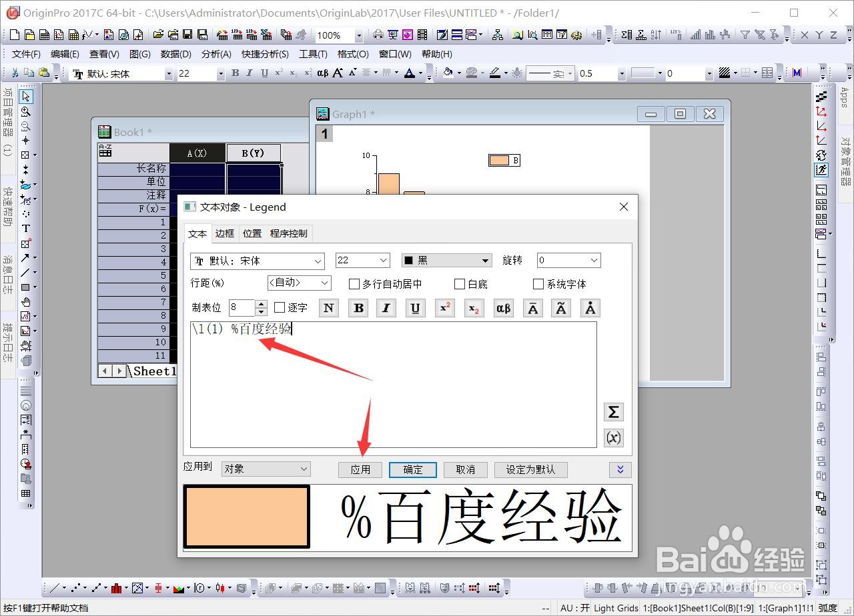Open the 应用到 对象 dropdown

(x=266, y=469)
